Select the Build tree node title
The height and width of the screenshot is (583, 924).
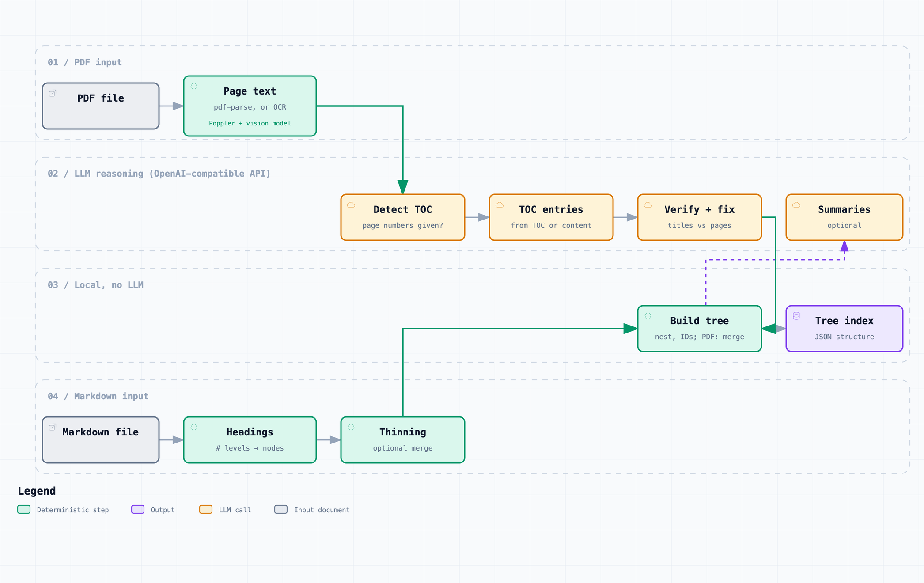coord(700,321)
